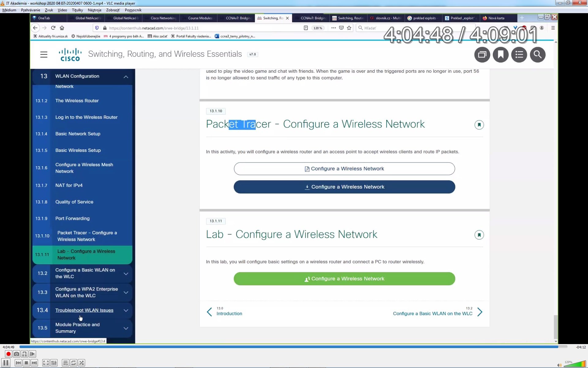Click the frame-by-frame button
The height and width of the screenshot is (368, 588).
point(32,354)
